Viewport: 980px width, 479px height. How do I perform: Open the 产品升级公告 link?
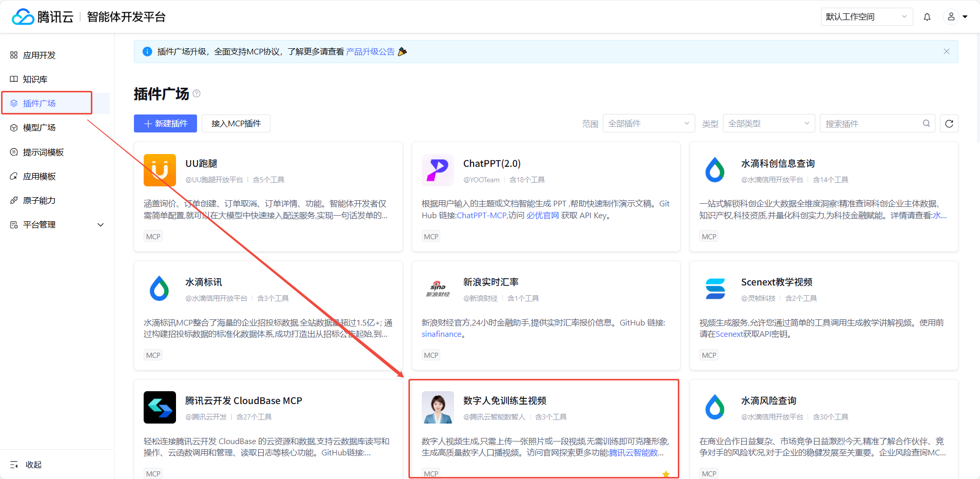pyautogui.click(x=370, y=51)
